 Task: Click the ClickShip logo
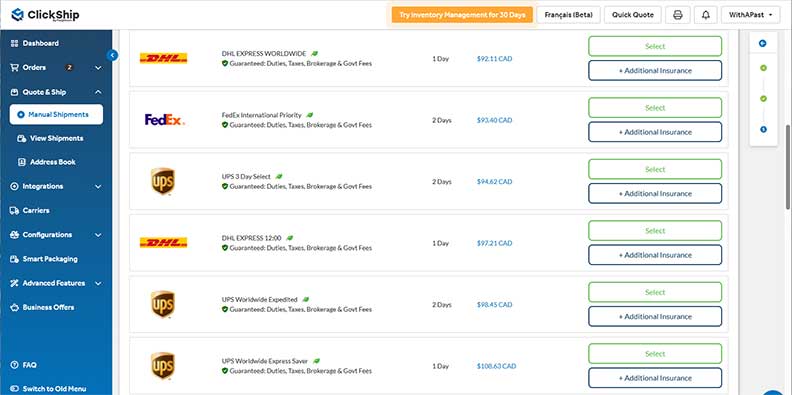[45, 15]
